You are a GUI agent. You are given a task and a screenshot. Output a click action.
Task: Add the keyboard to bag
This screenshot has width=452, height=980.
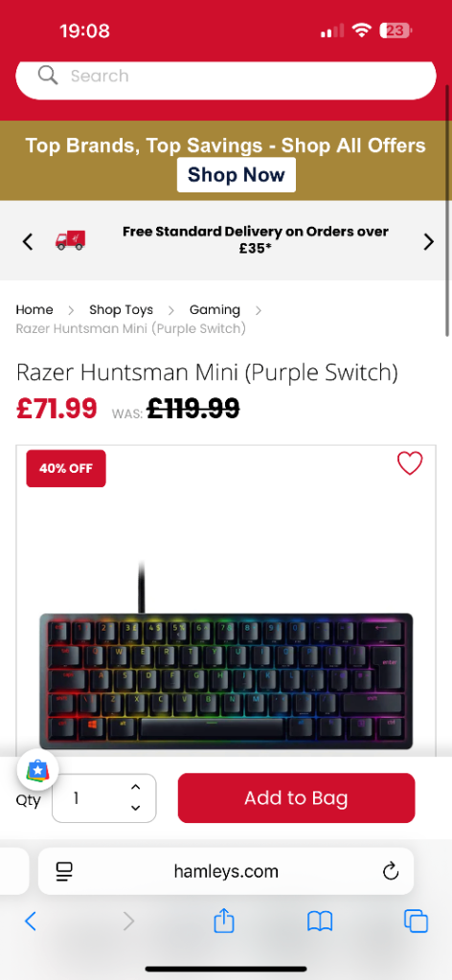(x=296, y=798)
